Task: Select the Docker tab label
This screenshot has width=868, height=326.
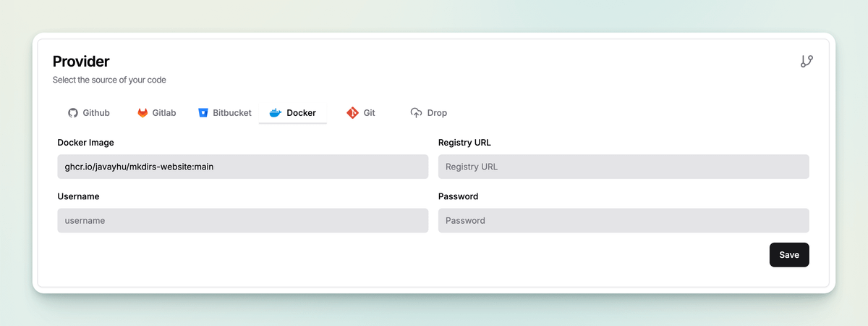Action: (x=301, y=113)
